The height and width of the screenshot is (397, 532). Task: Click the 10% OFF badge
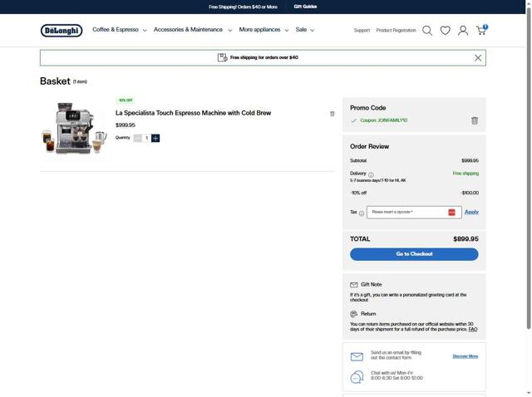tap(126, 100)
